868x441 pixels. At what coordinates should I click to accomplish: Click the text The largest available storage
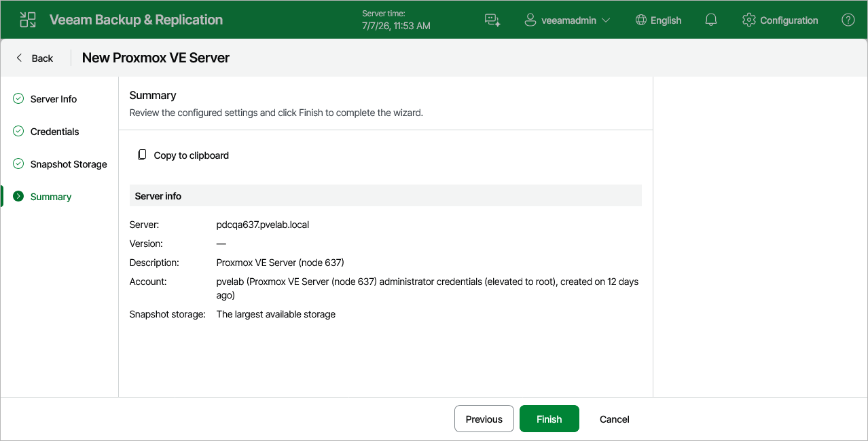[276, 314]
